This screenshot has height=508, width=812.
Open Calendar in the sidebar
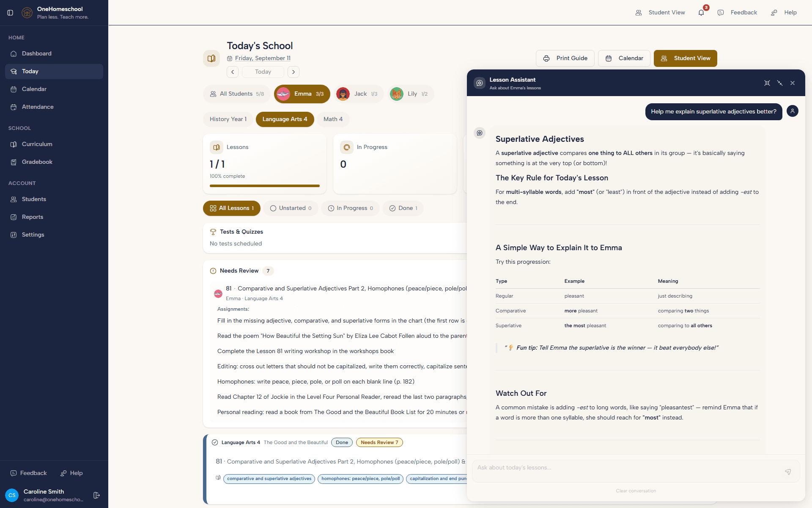coord(54,89)
